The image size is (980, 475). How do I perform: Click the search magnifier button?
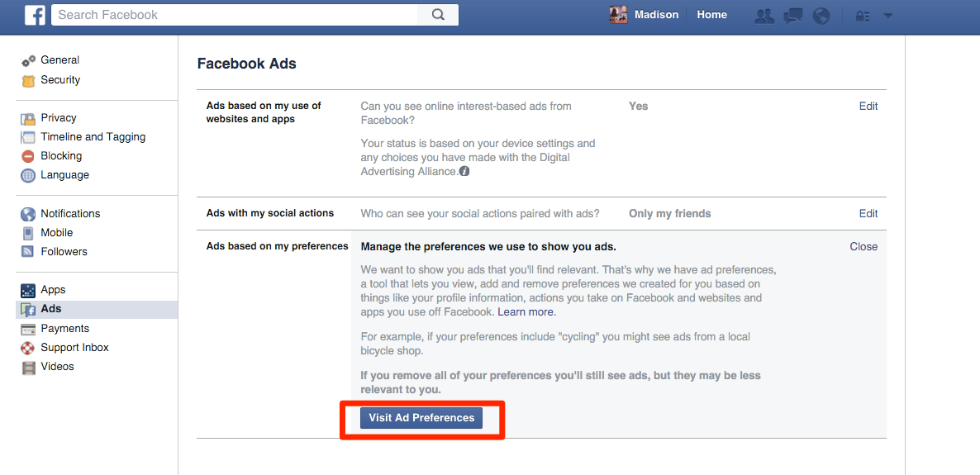[x=438, y=15]
